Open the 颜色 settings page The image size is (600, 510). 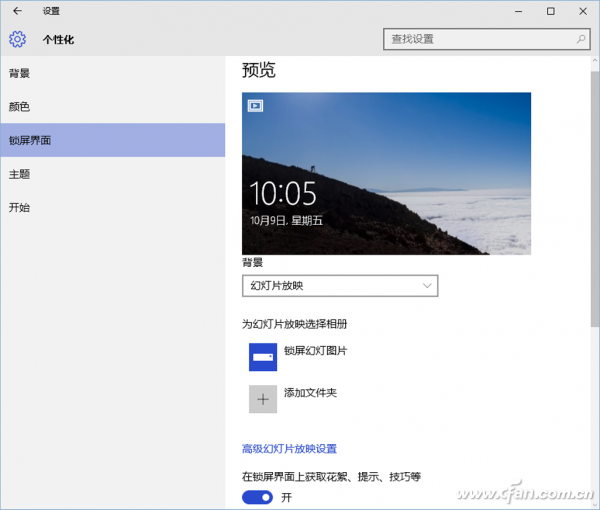pos(113,107)
